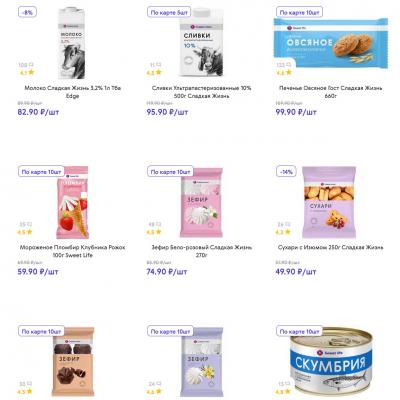Click the -14% discount badge on rusks
Image resolution: width=400 pixels, height=400 pixels.
286,172
